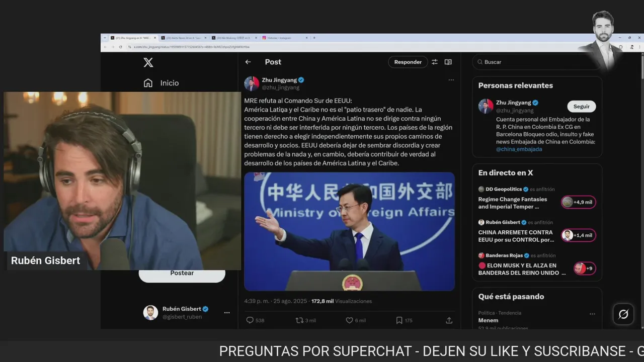Click the Qué está pasando heading
This screenshot has width=644, height=362.
pyautogui.click(x=511, y=297)
